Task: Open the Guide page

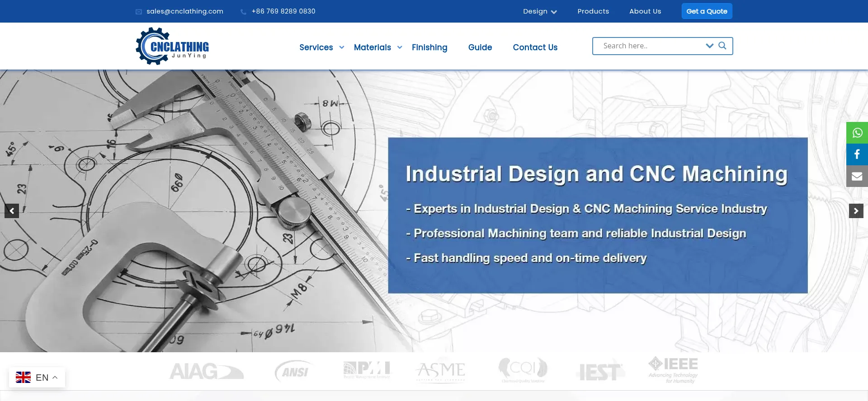Action: pyautogui.click(x=480, y=47)
